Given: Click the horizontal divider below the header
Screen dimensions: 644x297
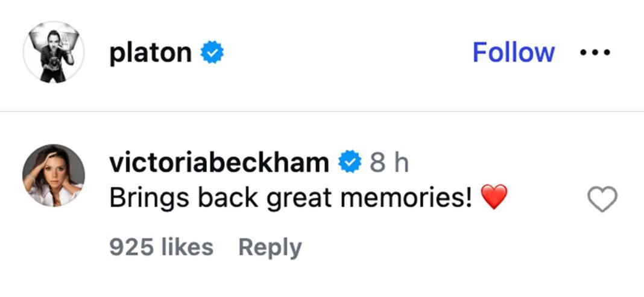Looking at the screenshot, I should pos(322,112).
